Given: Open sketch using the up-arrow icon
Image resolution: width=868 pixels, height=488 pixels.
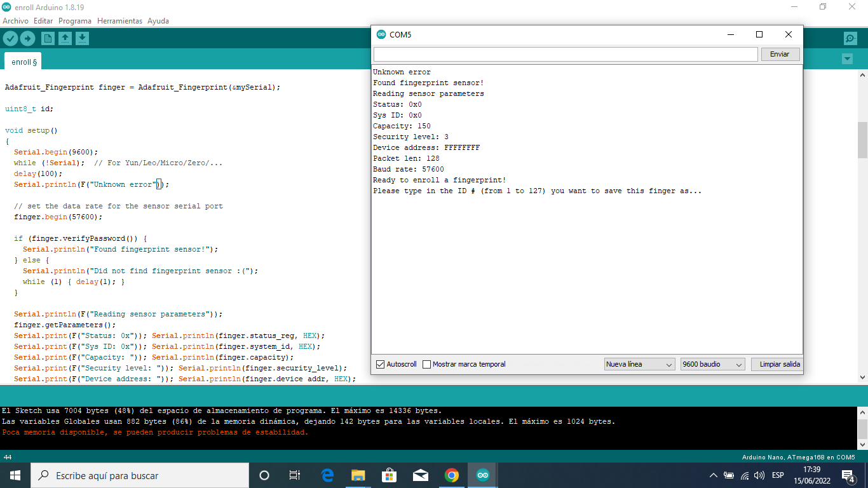Looking at the screenshot, I should pos(65,39).
